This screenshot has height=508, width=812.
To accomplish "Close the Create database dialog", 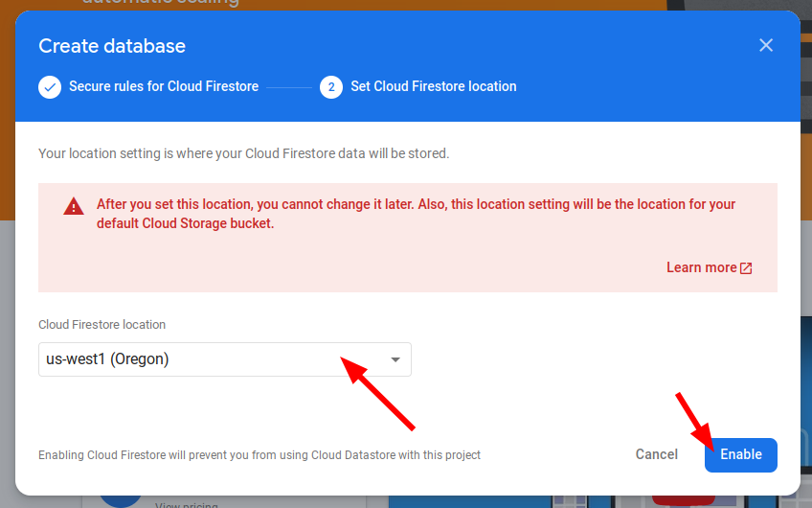I will pos(766,45).
